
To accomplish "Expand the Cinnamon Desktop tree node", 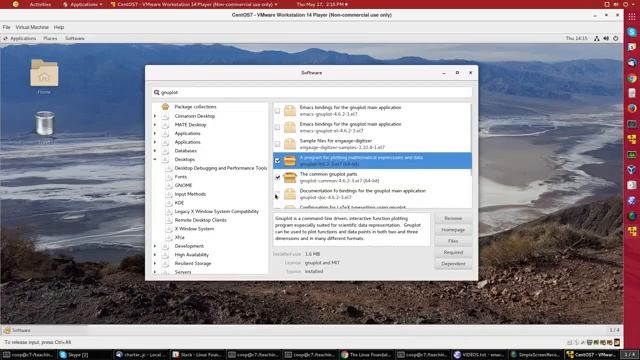I will pyautogui.click(x=155, y=116).
